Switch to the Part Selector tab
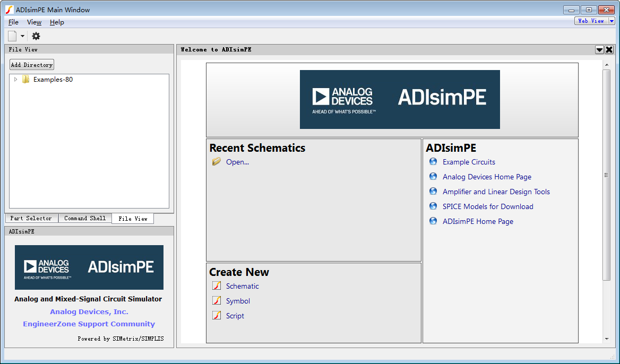The width and height of the screenshot is (620, 364). (x=31, y=218)
